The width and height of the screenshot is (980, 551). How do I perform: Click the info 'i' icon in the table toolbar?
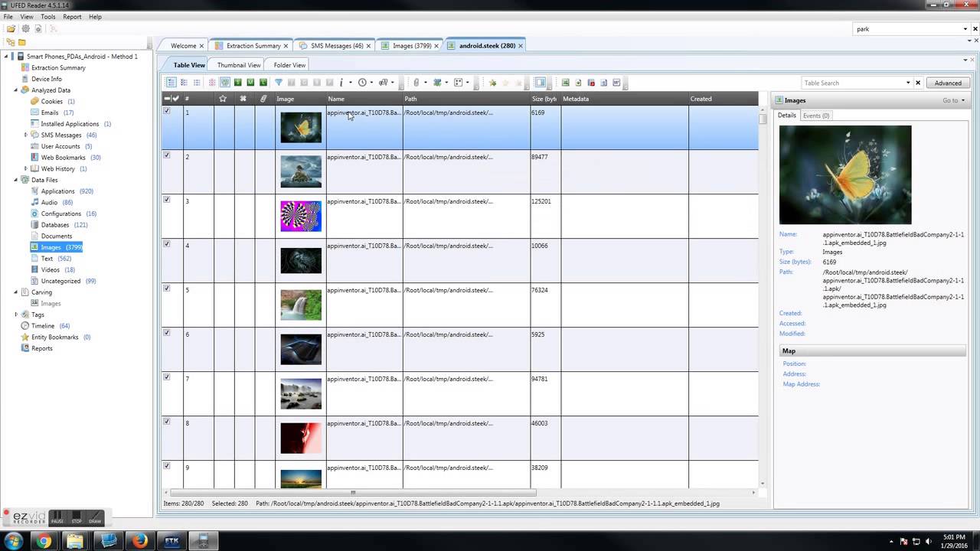coord(341,83)
